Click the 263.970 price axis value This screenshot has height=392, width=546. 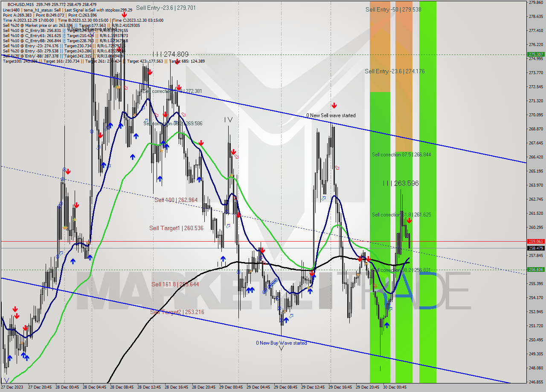(x=536, y=185)
